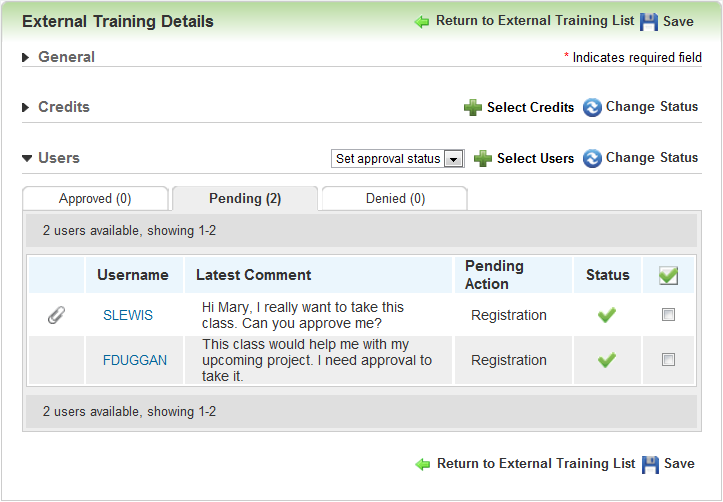The height and width of the screenshot is (502, 723).
Task: Click the Users Change Status refresh icon
Action: coord(592,158)
